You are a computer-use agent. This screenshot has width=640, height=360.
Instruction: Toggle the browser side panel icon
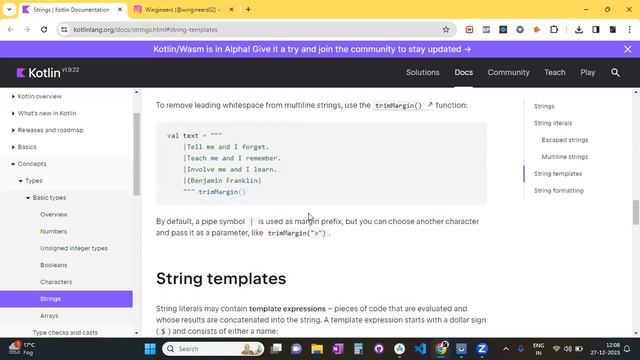pyautogui.click(x=596, y=29)
